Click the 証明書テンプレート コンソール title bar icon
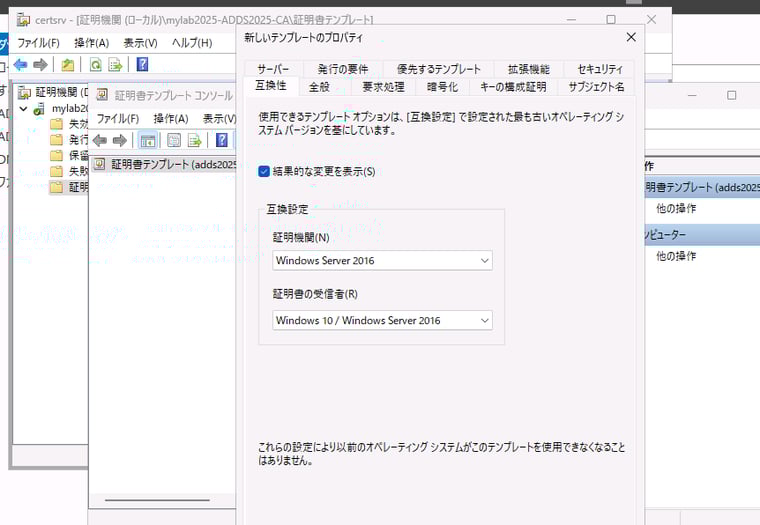 point(102,95)
